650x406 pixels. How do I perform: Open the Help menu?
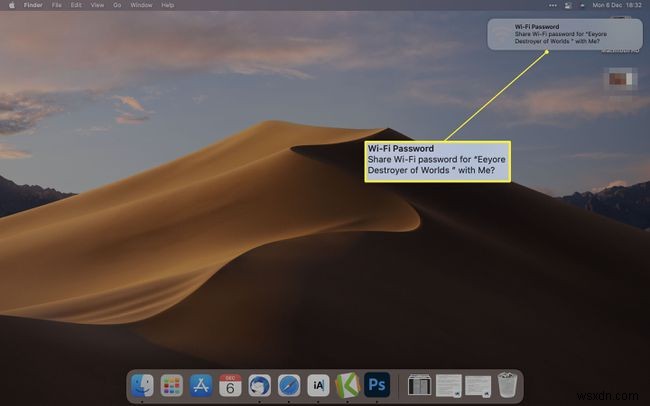[167, 5]
